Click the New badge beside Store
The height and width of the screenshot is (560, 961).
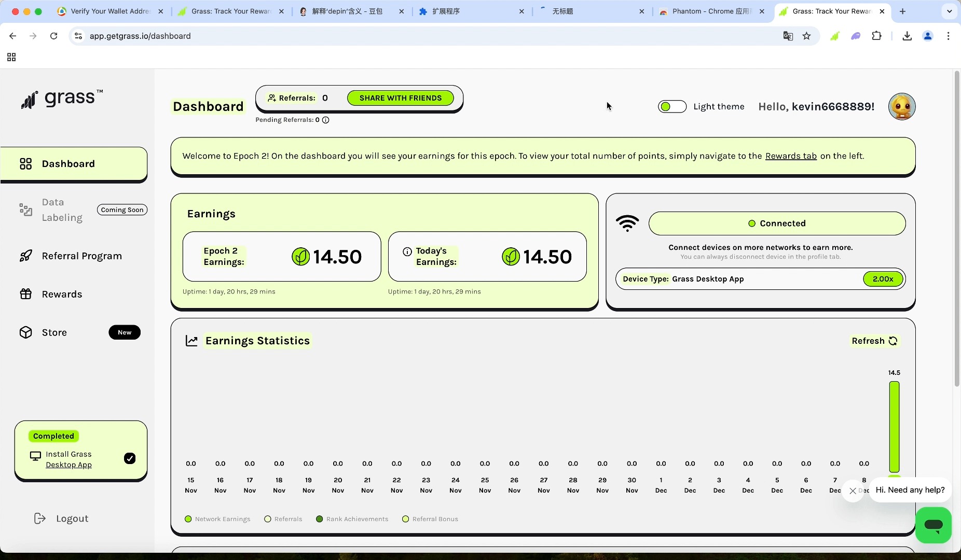(125, 332)
